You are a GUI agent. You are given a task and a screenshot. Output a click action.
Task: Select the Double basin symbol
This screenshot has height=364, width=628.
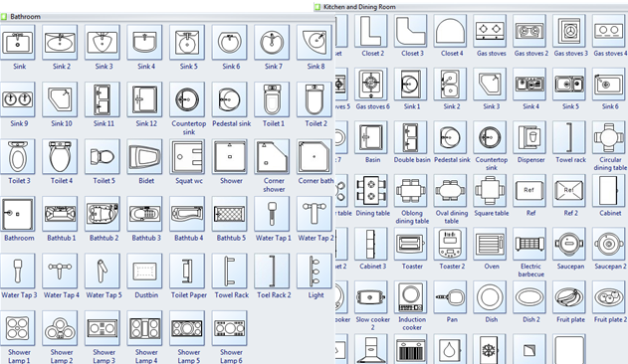click(x=410, y=138)
